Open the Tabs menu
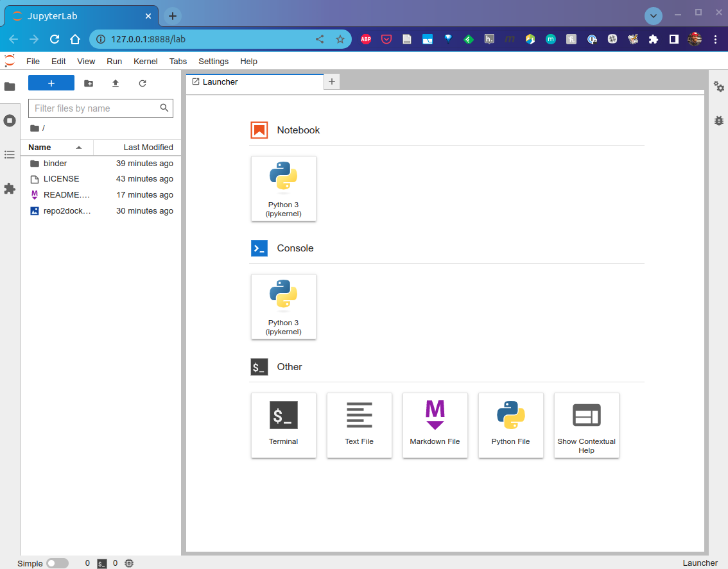This screenshot has width=728, height=569. click(178, 62)
